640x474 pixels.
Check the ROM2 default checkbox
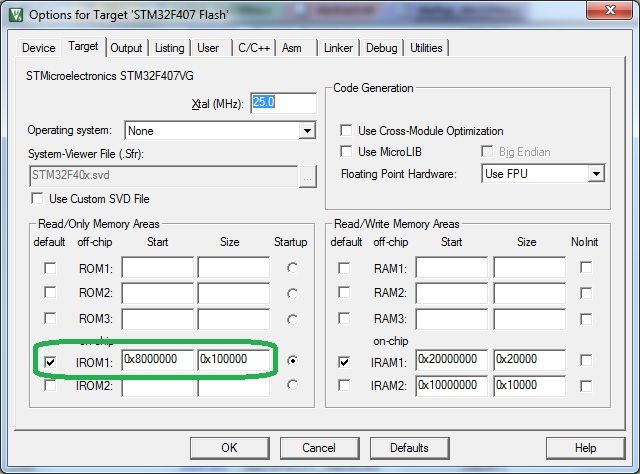tap(50, 293)
